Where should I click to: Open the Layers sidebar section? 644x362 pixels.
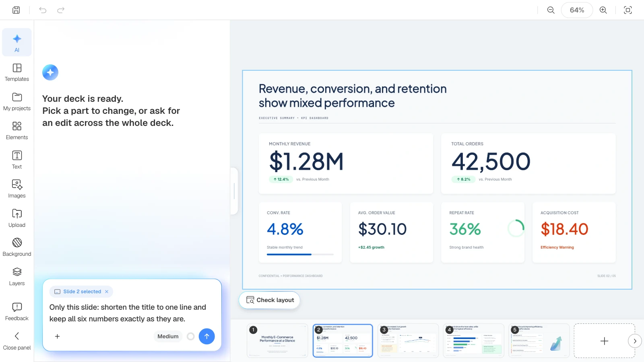coord(17,277)
